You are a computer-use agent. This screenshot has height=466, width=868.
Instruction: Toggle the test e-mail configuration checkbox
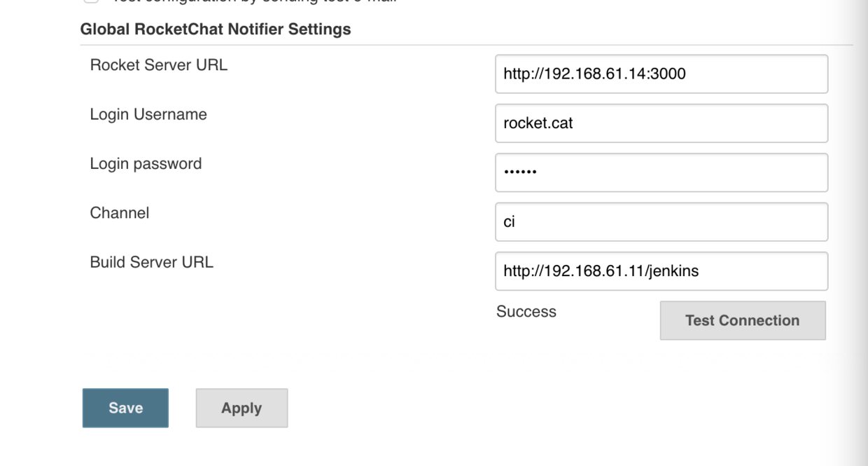91,1
